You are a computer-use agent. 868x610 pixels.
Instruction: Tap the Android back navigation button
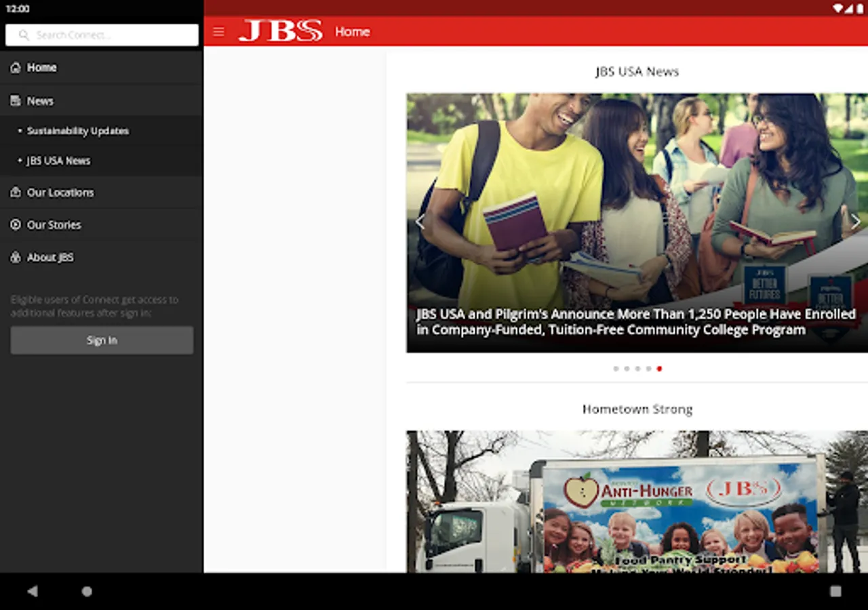(x=32, y=591)
